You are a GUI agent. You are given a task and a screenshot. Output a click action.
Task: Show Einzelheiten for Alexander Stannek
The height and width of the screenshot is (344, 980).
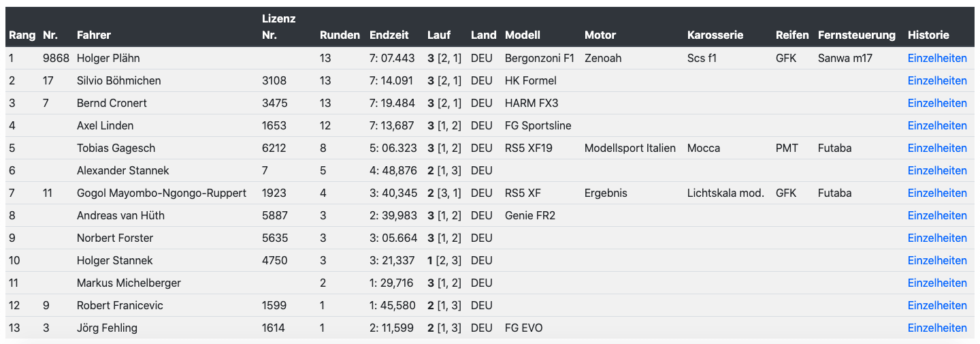[937, 171]
